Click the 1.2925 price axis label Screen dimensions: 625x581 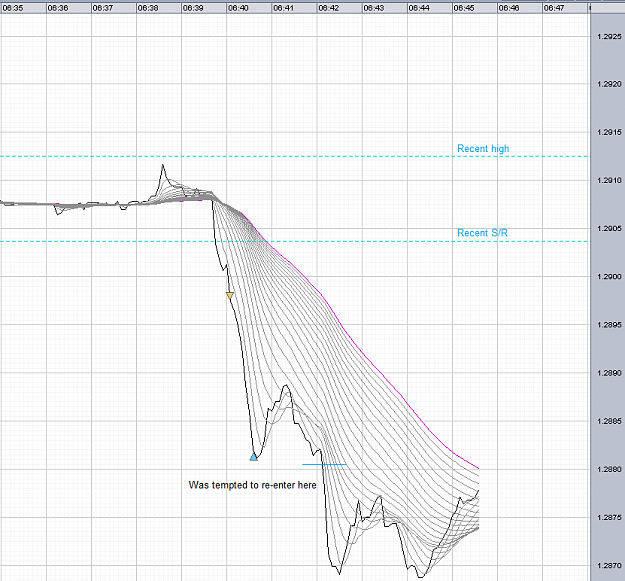click(x=609, y=37)
